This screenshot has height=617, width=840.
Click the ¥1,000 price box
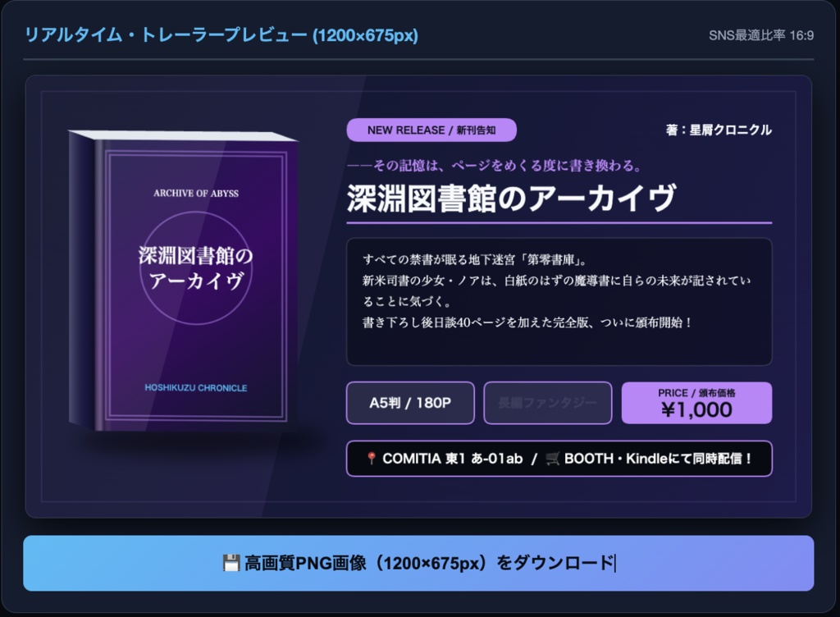coord(696,403)
